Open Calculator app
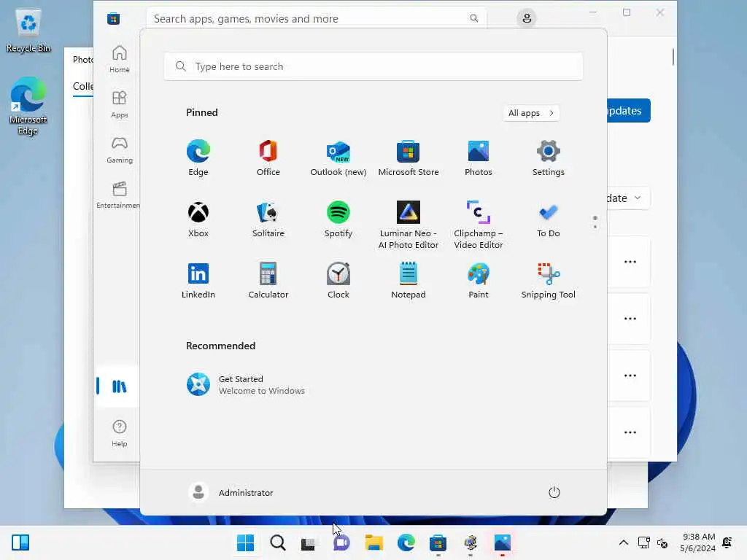This screenshot has width=747, height=560. (268, 281)
